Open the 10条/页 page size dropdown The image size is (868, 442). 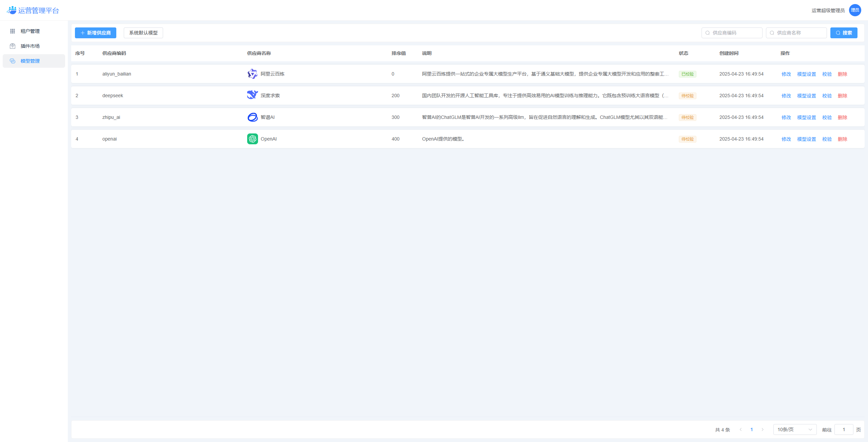[x=795, y=429]
